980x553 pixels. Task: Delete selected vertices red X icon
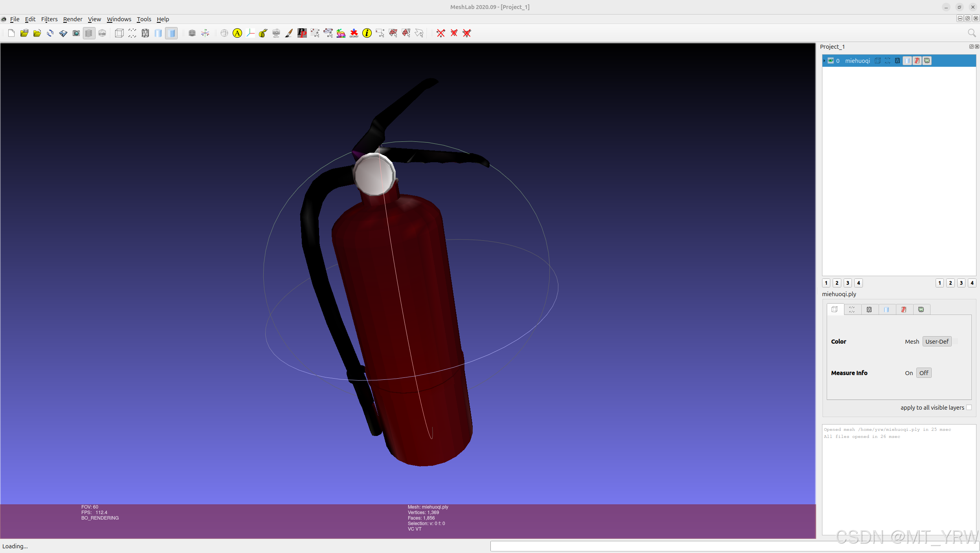coord(441,33)
